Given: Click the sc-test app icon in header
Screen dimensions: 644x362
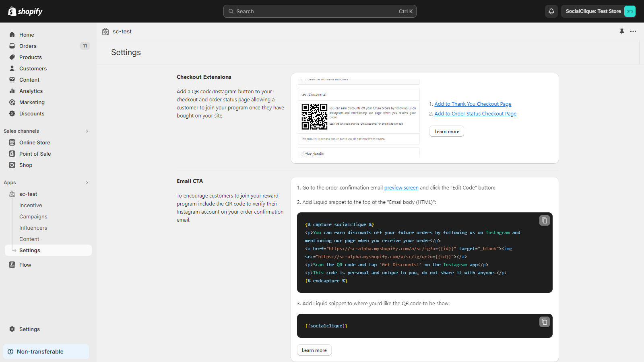Looking at the screenshot, I should [x=105, y=31].
